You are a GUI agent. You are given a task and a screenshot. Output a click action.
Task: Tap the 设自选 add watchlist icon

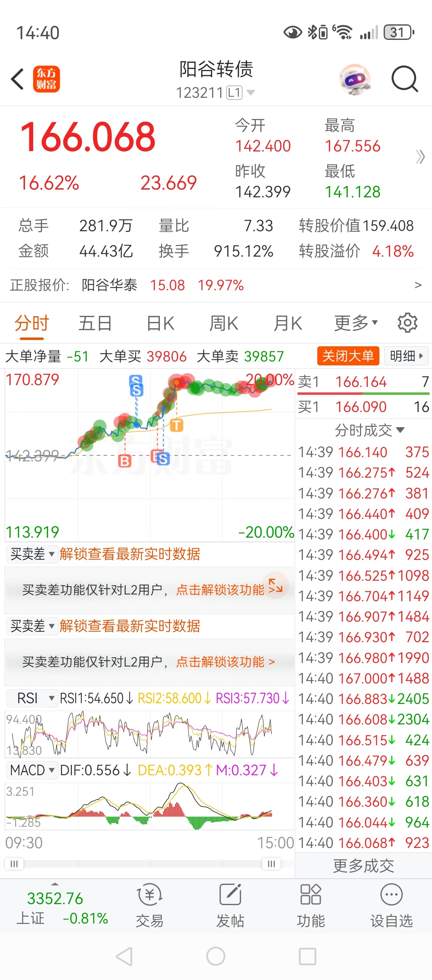click(x=391, y=906)
